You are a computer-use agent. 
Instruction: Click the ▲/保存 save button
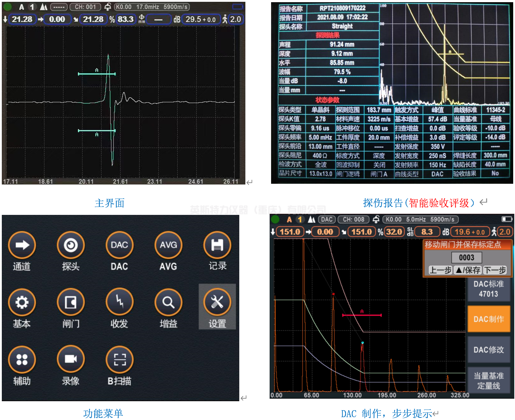[467, 270]
